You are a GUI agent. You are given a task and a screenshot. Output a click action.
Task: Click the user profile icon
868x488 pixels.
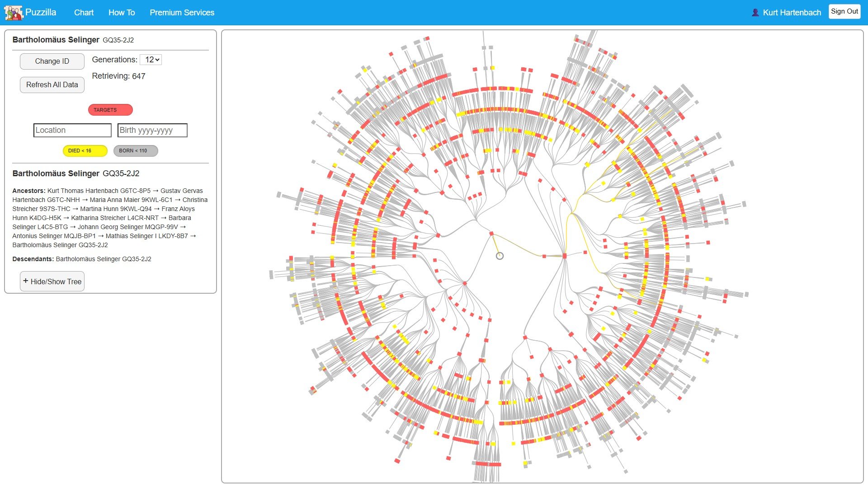[755, 13]
